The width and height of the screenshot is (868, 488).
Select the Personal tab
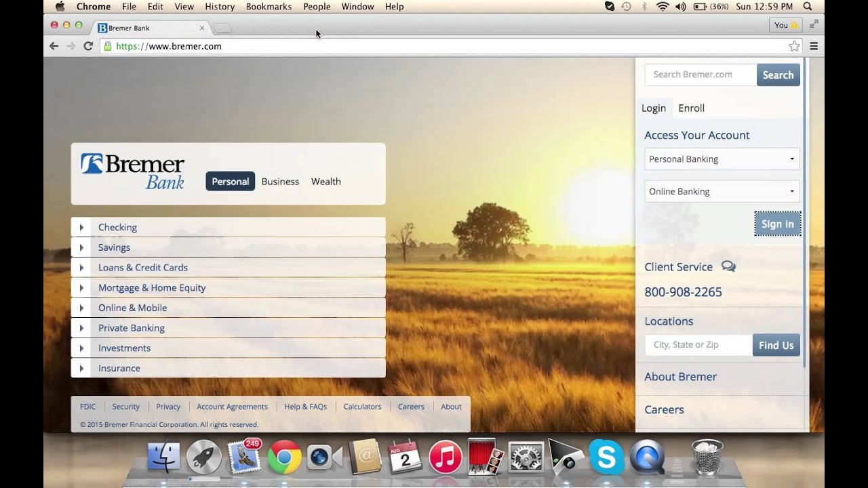click(231, 181)
